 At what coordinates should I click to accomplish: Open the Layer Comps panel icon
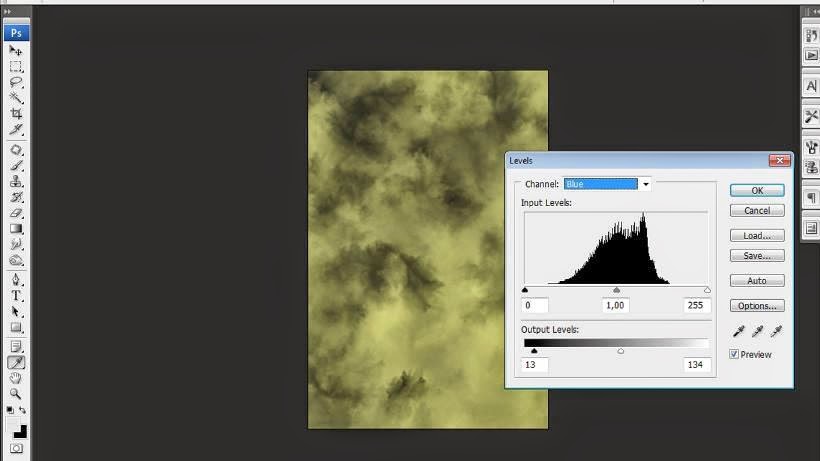click(811, 228)
